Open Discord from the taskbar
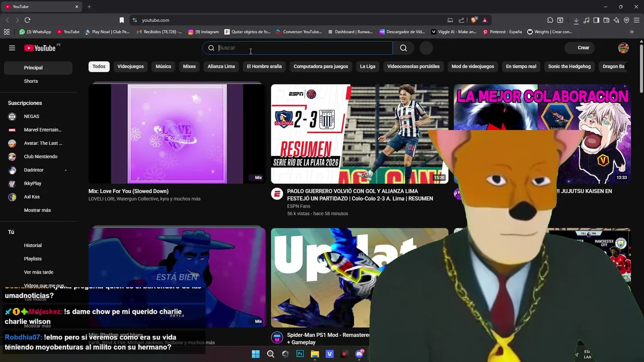The image size is (644, 362). point(359,354)
